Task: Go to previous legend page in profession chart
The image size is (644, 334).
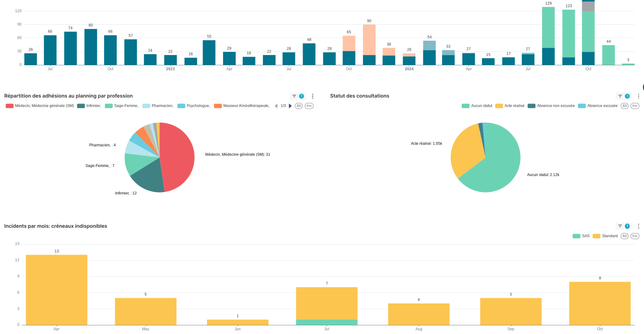Action: [x=276, y=106]
